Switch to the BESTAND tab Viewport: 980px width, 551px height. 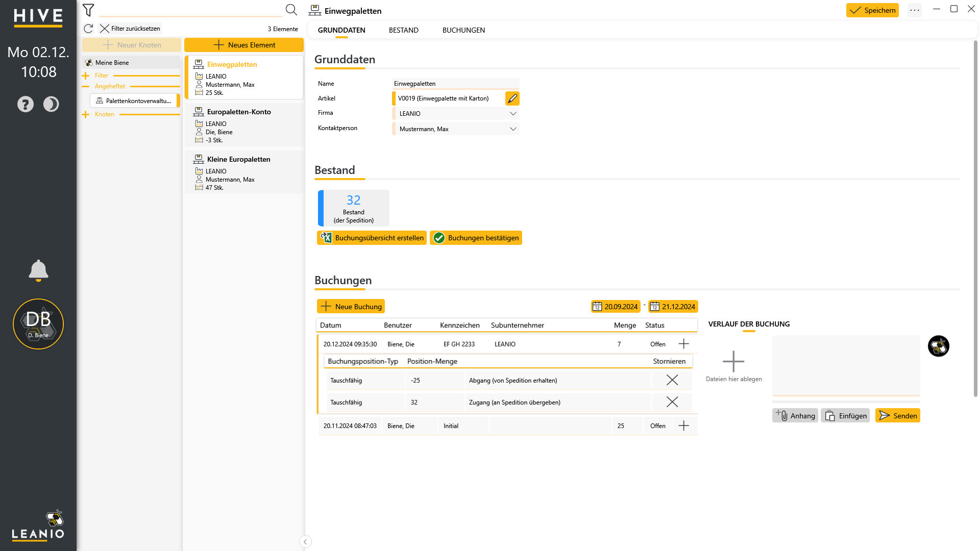point(404,30)
